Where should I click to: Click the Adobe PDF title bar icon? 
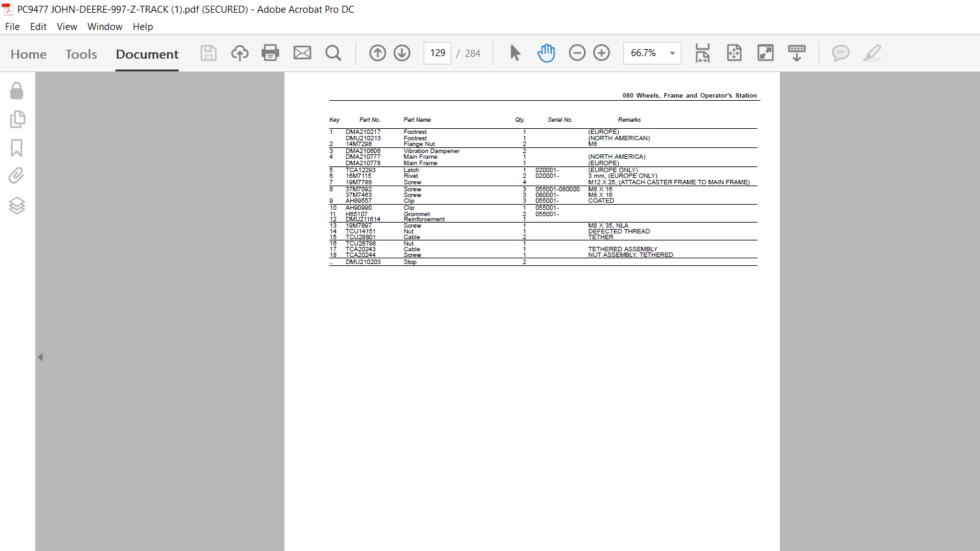(8, 10)
